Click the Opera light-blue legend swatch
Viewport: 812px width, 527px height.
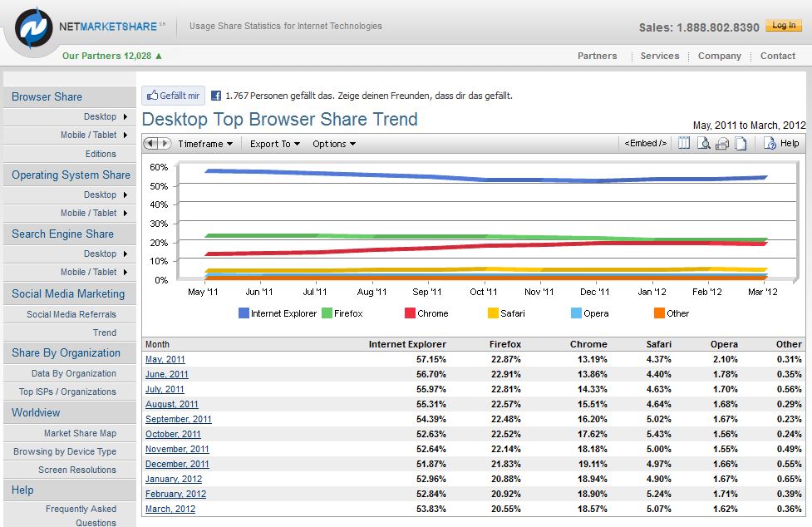coord(576,313)
